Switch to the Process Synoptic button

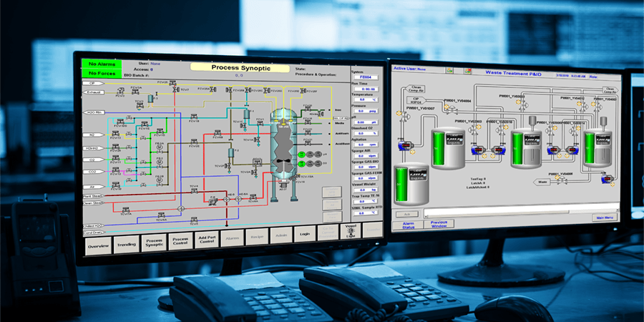coord(154,243)
